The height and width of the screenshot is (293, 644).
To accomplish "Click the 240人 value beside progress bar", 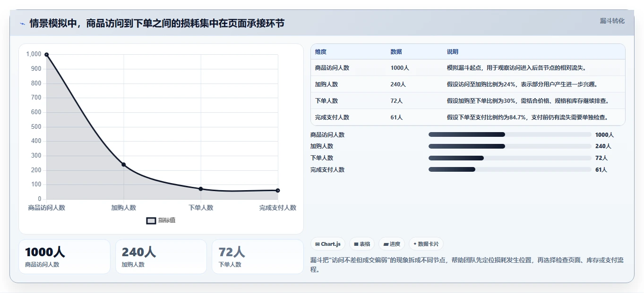I will [603, 146].
